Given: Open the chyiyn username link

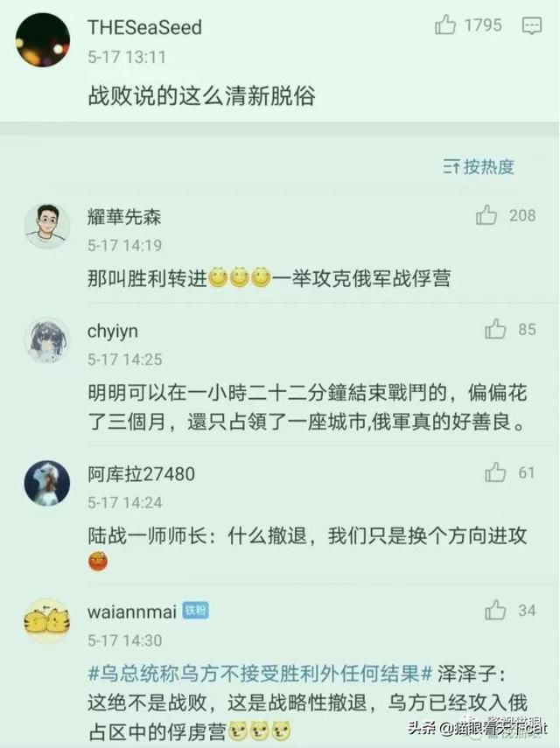Looking at the screenshot, I should point(113,331).
